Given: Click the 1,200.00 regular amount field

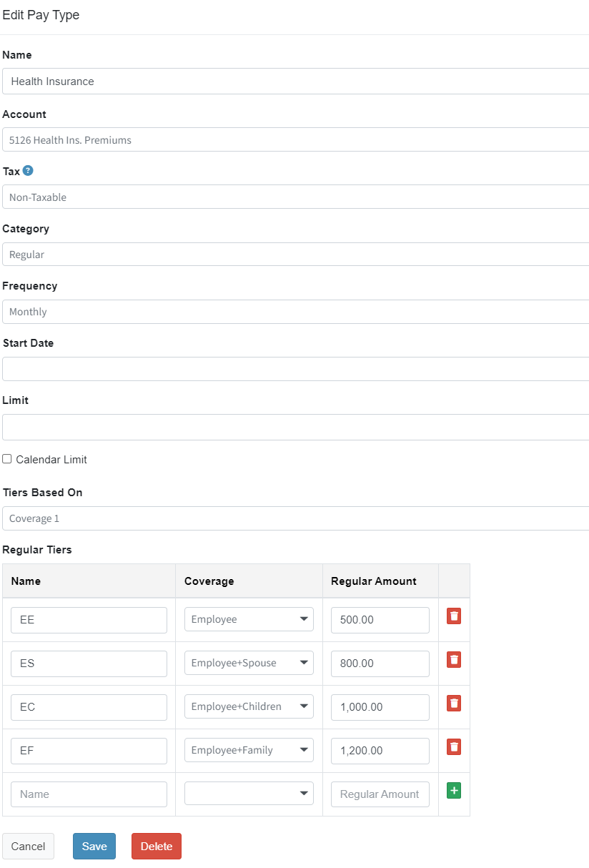Looking at the screenshot, I should tap(380, 751).
